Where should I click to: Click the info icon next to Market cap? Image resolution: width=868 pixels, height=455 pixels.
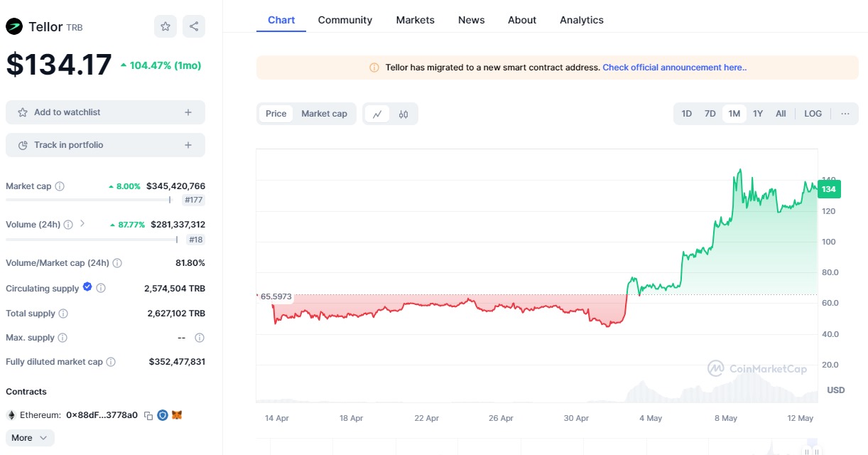pyautogui.click(x=60, y=186)
